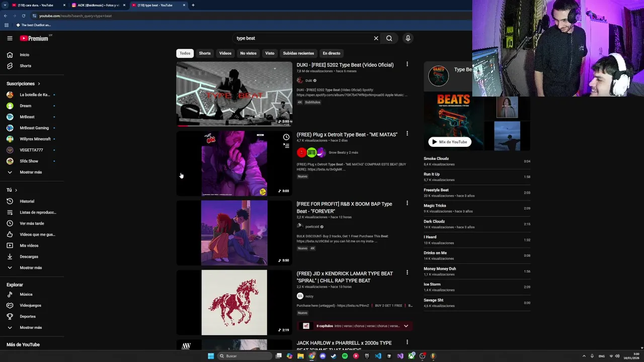Open Ver más tarde sidebar entry
Image resolution: width=644 pixels, height=362 pixels.
32,223
